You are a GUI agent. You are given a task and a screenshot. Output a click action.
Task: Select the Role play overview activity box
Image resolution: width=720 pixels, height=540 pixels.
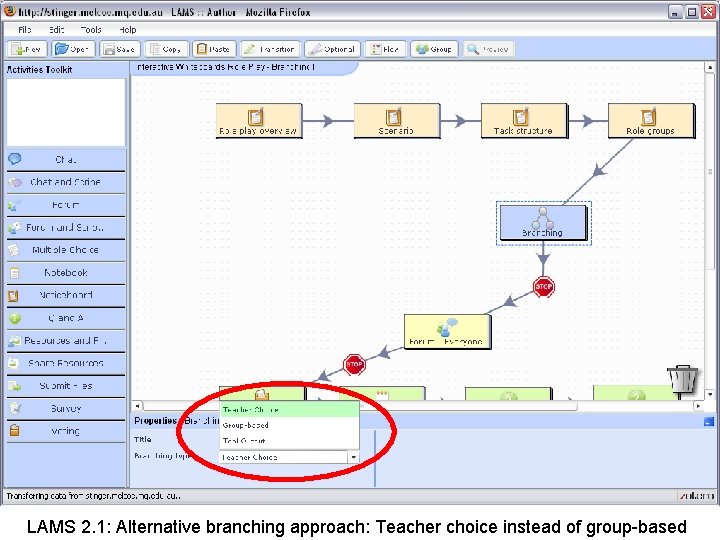[259, 120]
